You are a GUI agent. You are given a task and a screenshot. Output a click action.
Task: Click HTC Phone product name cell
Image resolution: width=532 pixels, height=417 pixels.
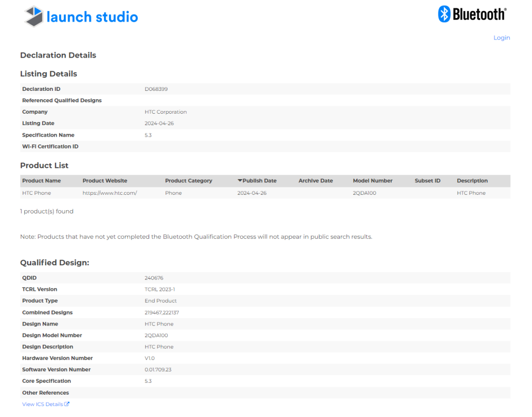[x=36, y=193]
